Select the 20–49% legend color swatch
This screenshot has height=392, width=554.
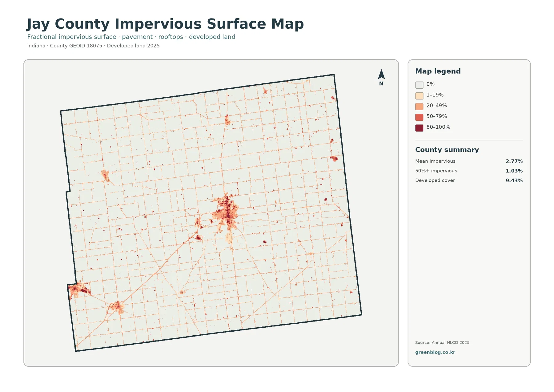pyautogui.click(x=419, y=107)
